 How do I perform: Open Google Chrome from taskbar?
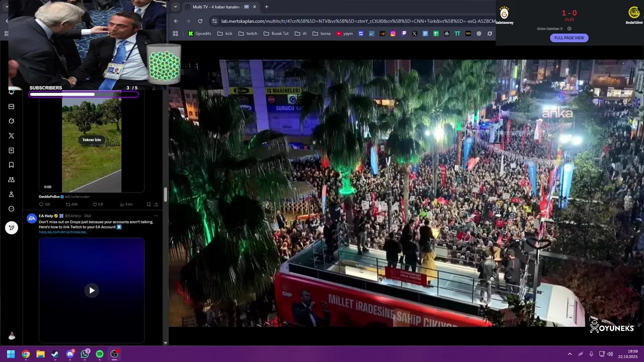(26, 354)
